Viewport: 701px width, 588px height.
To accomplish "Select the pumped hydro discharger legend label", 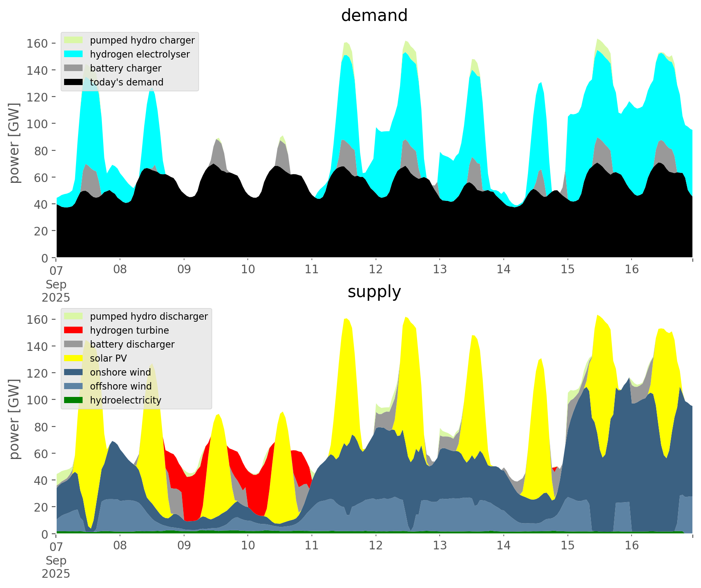I will tap(149, 316).
